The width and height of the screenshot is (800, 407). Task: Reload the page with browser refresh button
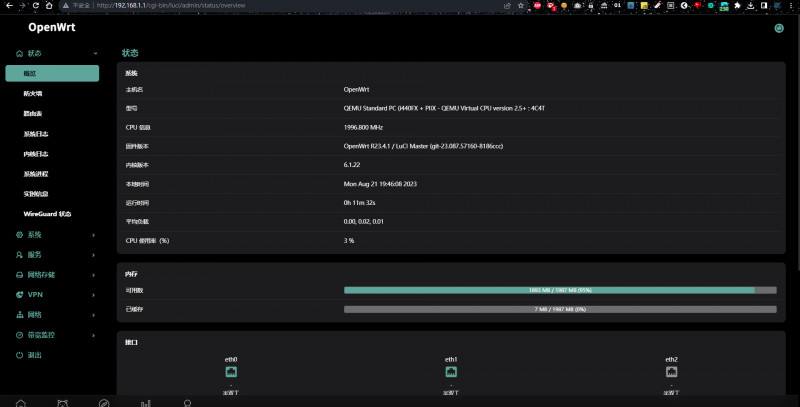point(36,5)
